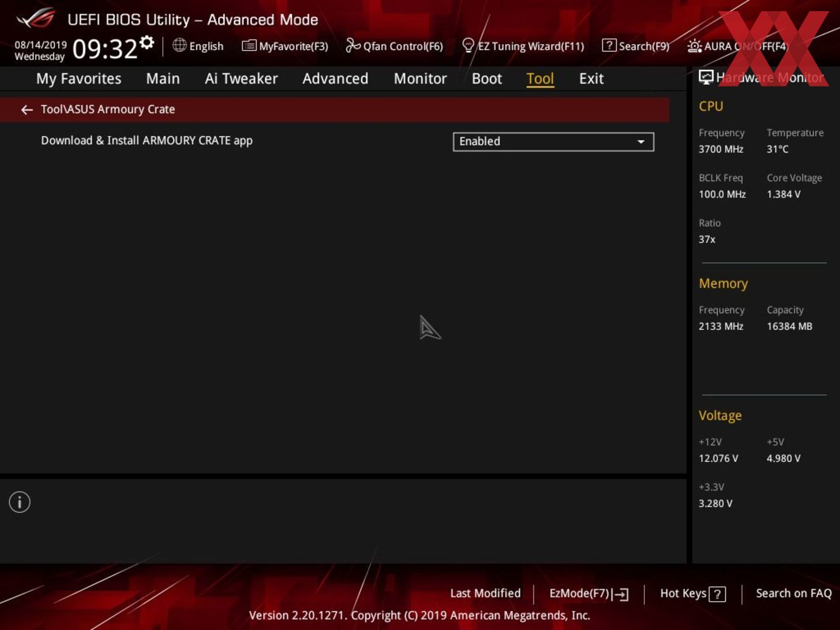This screenshot has height=630, width=840.
Task: Launch Qfan Control(F6)
Action: click(395, 46)
